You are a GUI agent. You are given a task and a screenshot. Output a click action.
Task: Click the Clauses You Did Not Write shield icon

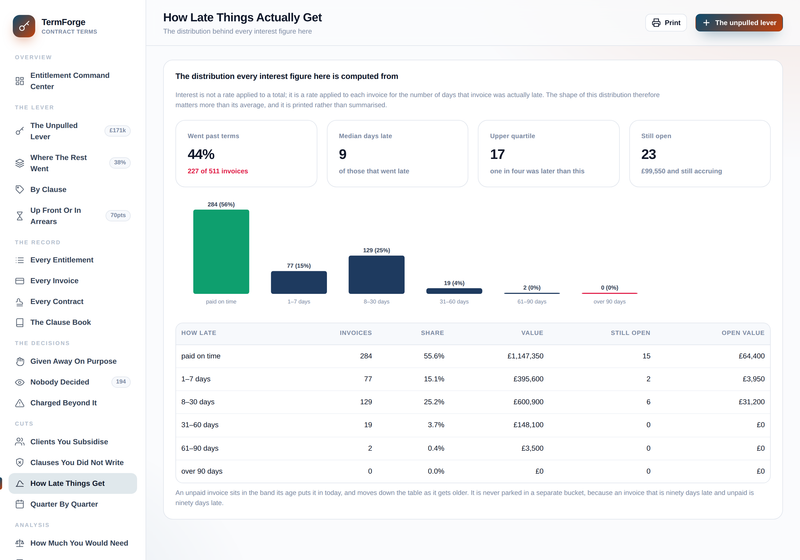pos(19,463)
